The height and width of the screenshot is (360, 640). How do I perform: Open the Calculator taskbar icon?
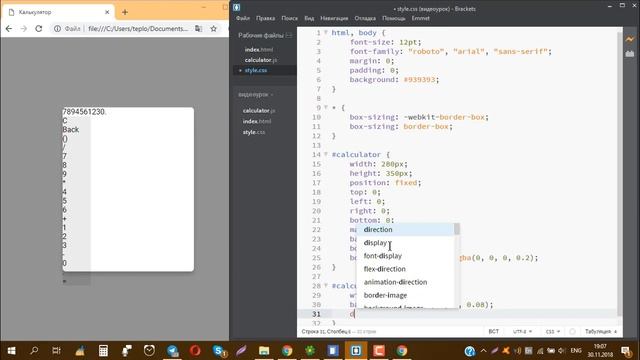103,351
